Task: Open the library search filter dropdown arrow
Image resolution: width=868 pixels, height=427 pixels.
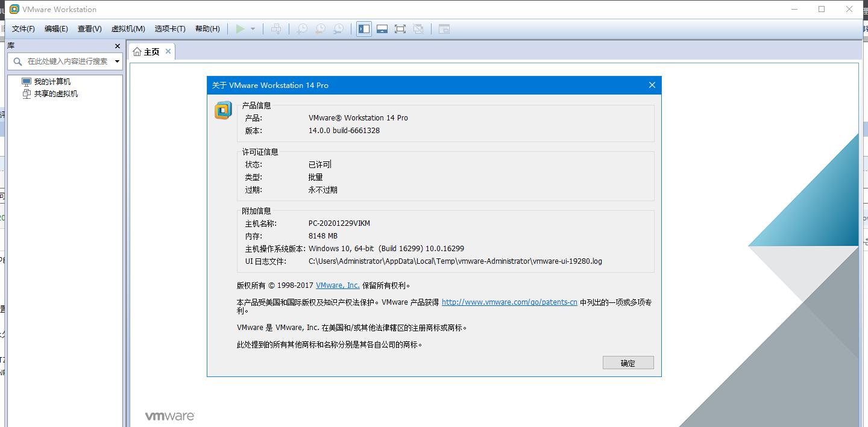Action: 117,61
